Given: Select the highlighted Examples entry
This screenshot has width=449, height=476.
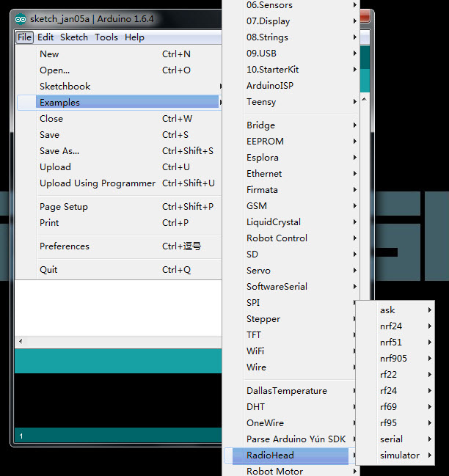Looking at the screenshot, I should [x=118, y=102].
